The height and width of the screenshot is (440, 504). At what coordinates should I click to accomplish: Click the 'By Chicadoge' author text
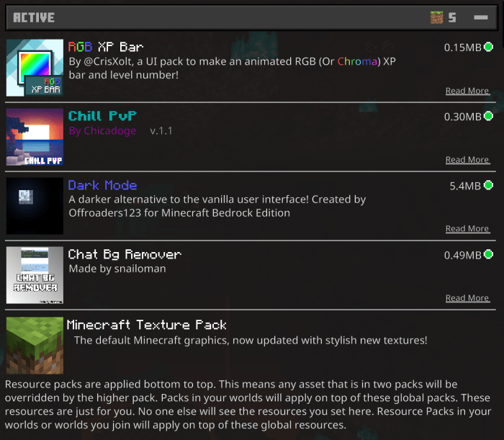(x=102, y=131)
